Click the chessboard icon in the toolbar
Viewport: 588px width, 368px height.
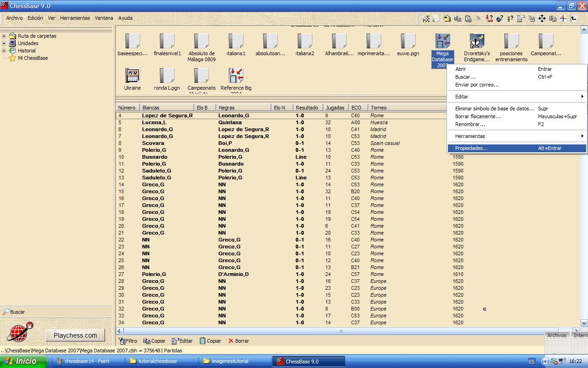(x=426, y=18)
